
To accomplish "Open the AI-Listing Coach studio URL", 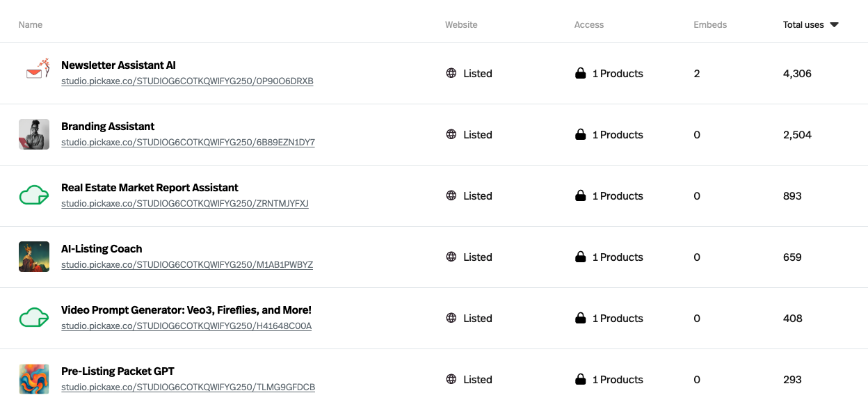I will pos(188,264).
